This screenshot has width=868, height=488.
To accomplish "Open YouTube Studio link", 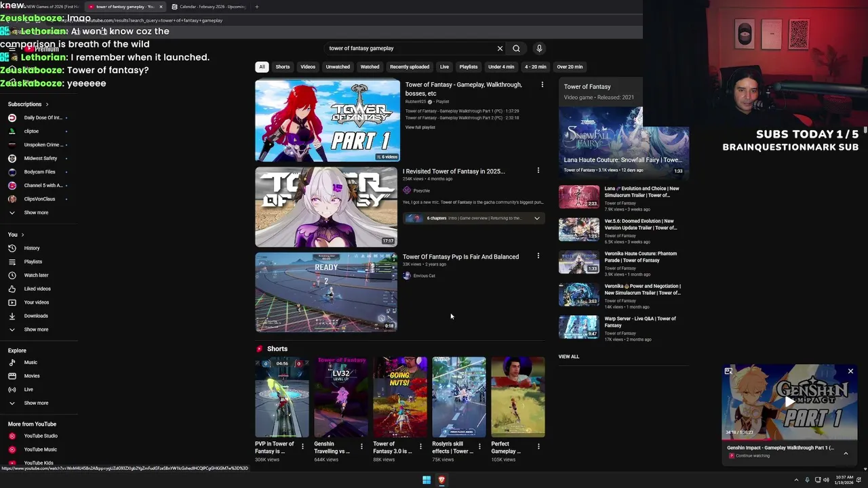I will (41, 436).
